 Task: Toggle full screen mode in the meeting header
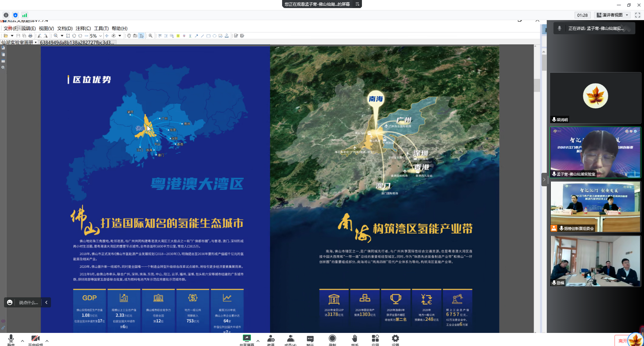(638, 15)
